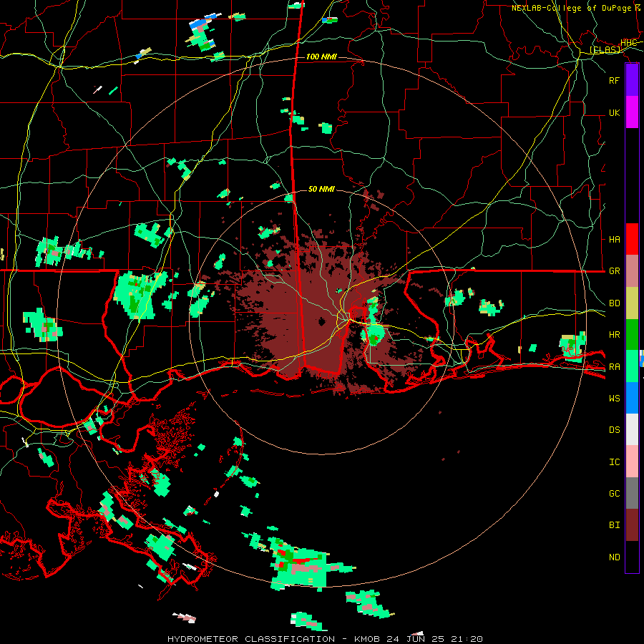
Task: Click the IC legend label
Action: coord(614,462)
